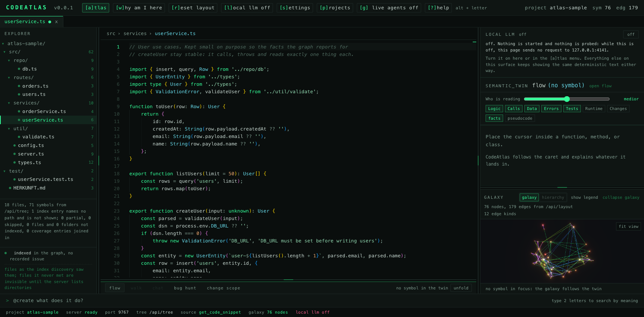Open the [a]tlas menu
The height and width of the screenshot is (317, 644).
[96, 8]
